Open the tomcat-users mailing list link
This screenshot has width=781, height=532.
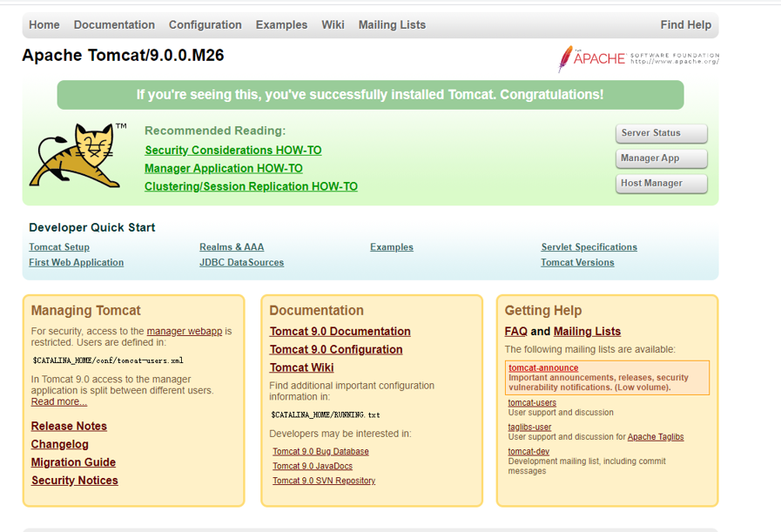pyautogui.click(x=532, y=402)
